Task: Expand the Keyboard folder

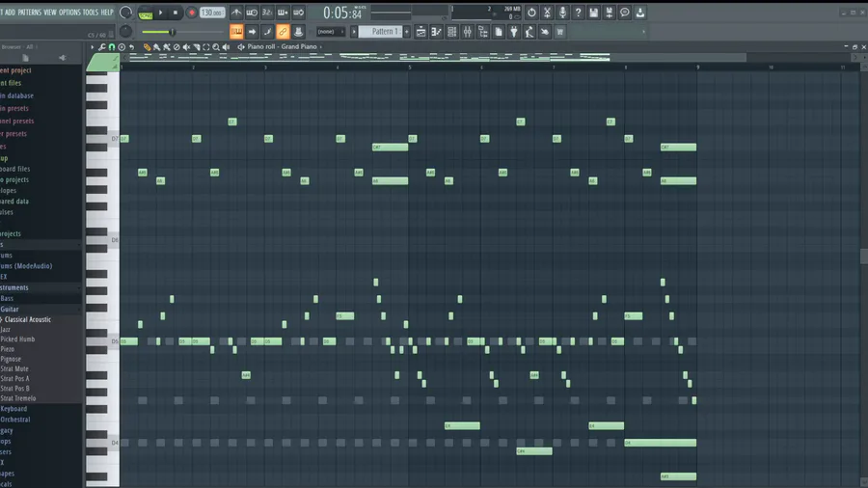Action: click(x=14, y=409)
